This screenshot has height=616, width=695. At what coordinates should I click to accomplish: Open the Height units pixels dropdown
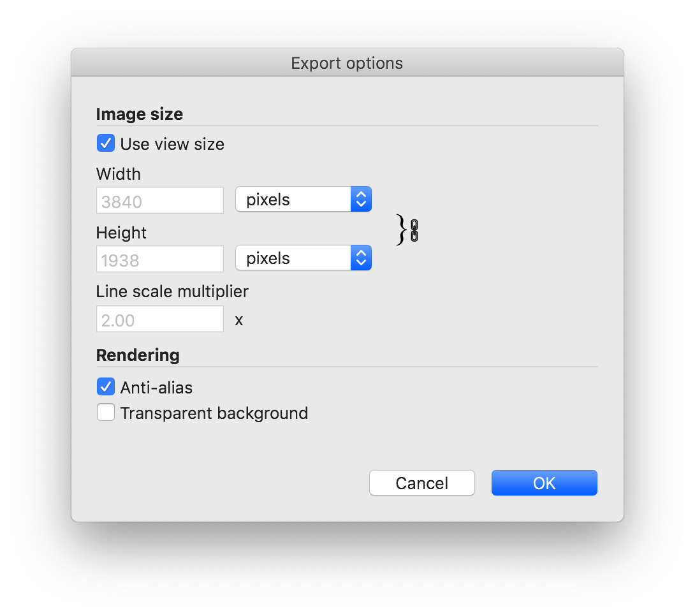(304, 258)
